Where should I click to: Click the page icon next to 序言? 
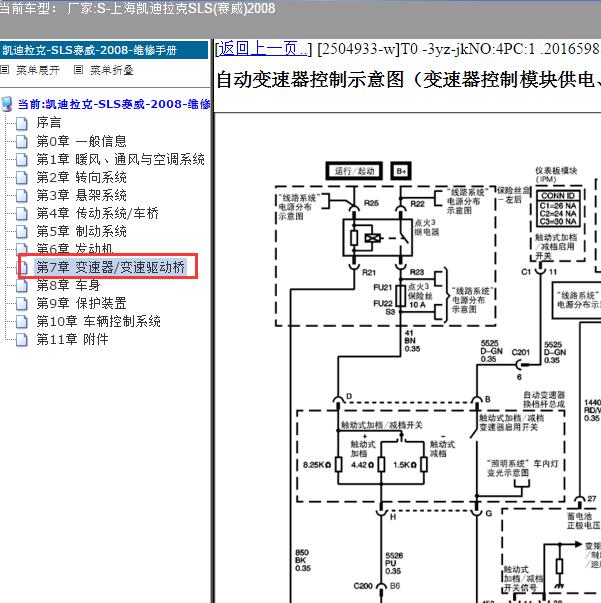click(22, 123)
